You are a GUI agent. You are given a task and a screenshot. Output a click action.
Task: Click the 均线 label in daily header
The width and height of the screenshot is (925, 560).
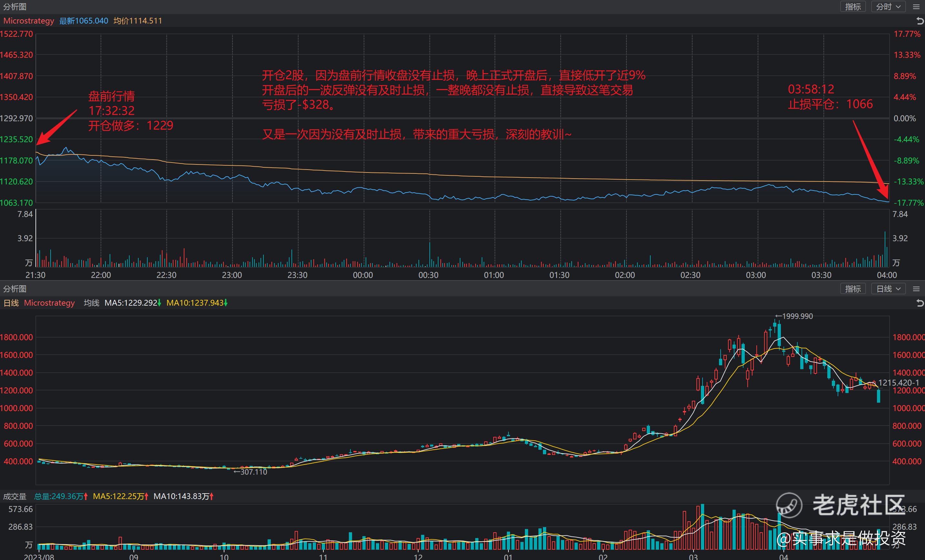click(x=91, y=302)
